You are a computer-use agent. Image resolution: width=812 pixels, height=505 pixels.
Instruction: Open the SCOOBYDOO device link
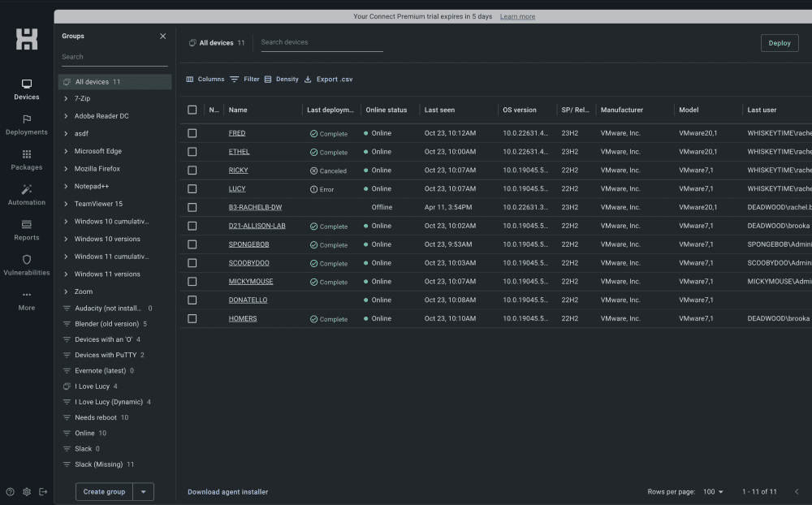click(248, 263)
